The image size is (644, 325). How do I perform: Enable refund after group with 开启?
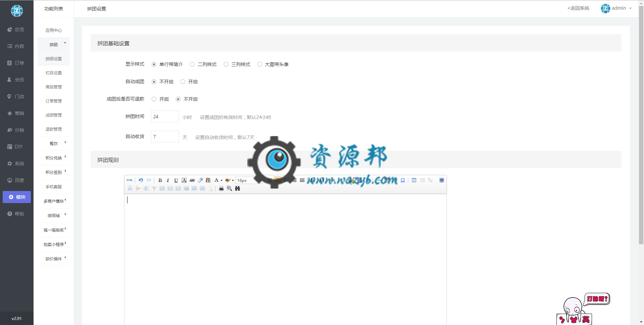(x=154, y=99)
